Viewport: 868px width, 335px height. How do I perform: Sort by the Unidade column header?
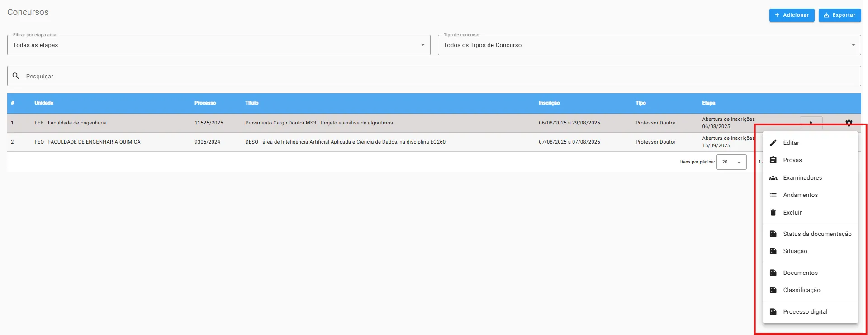click(x=44, y=103)
